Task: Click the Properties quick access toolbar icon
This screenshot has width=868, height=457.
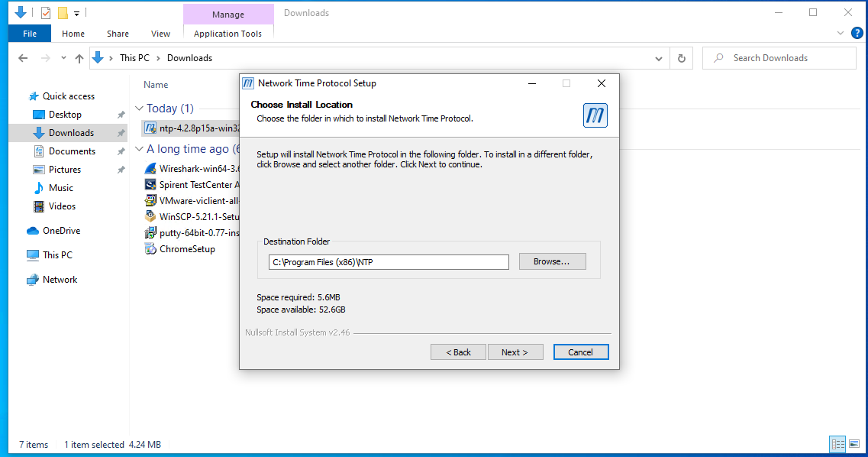Action: [46, 12]
